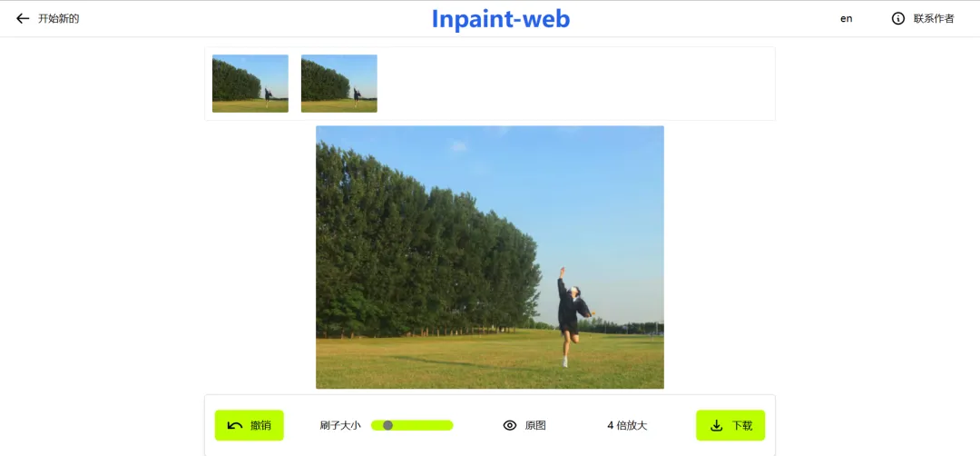Click the 下载 download button text
Image resolution: width=980 pixels, height=456 pixels.
pyautogui.click(x=742, y=426)
